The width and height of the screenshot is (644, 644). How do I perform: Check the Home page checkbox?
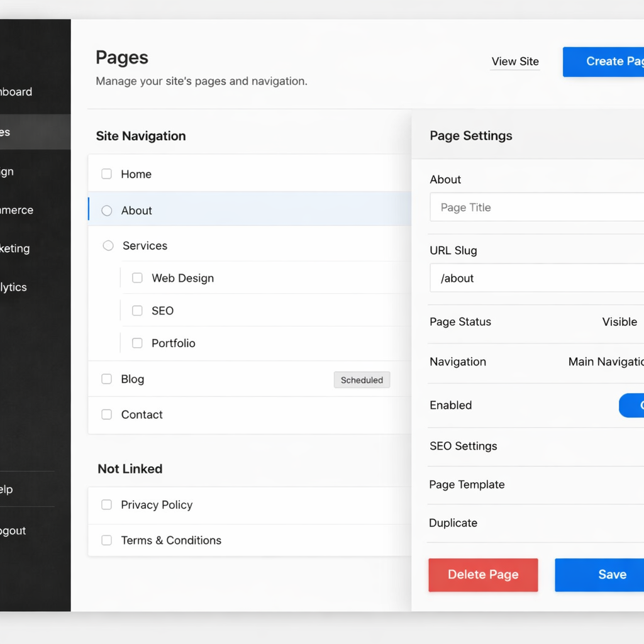tap(107, 174)
